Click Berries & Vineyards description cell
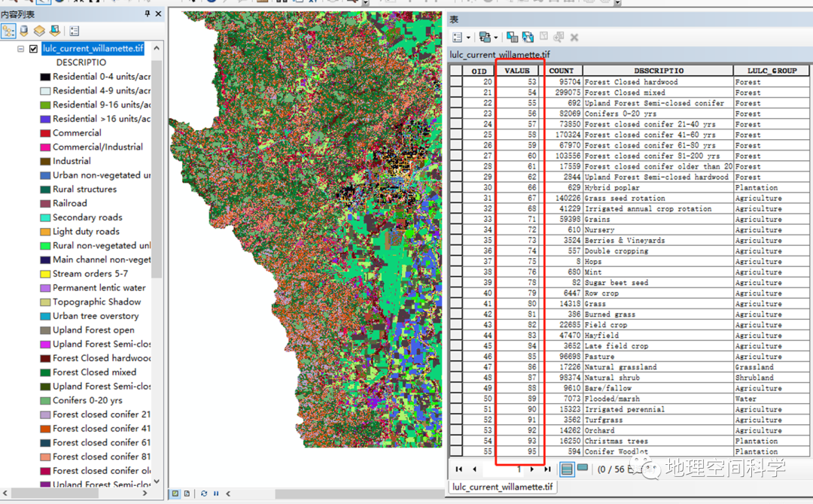Image resolution: width=813 pixels, height=504 pixels. tap(659, 241)
